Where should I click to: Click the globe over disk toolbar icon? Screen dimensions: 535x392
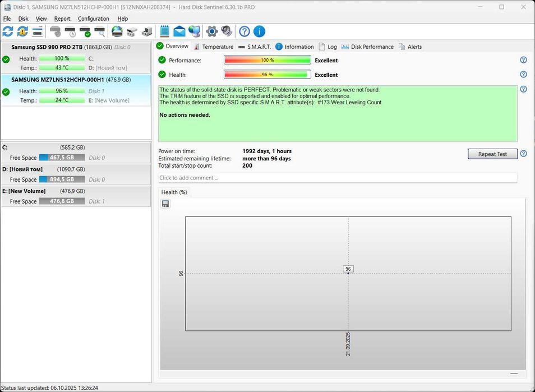click(117, 31)
